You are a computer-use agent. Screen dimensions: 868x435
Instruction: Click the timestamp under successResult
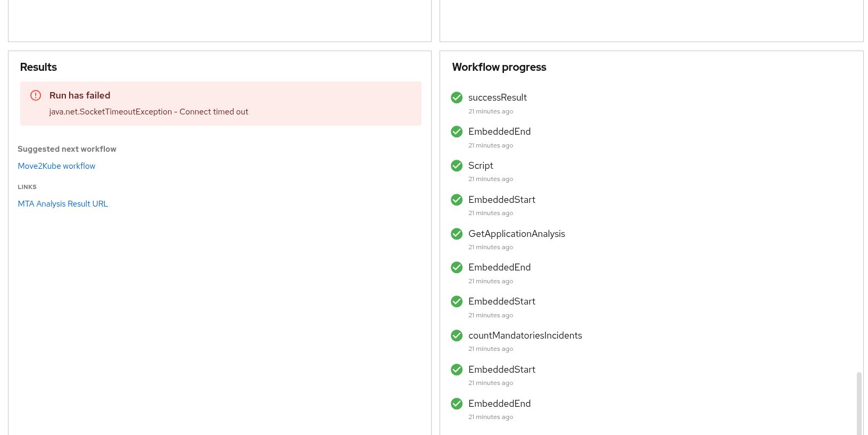point(490,111)
